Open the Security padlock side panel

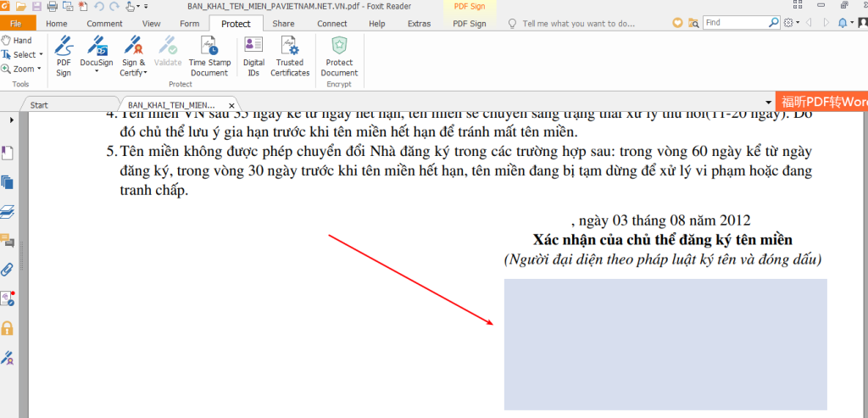[x=7, y=328]
